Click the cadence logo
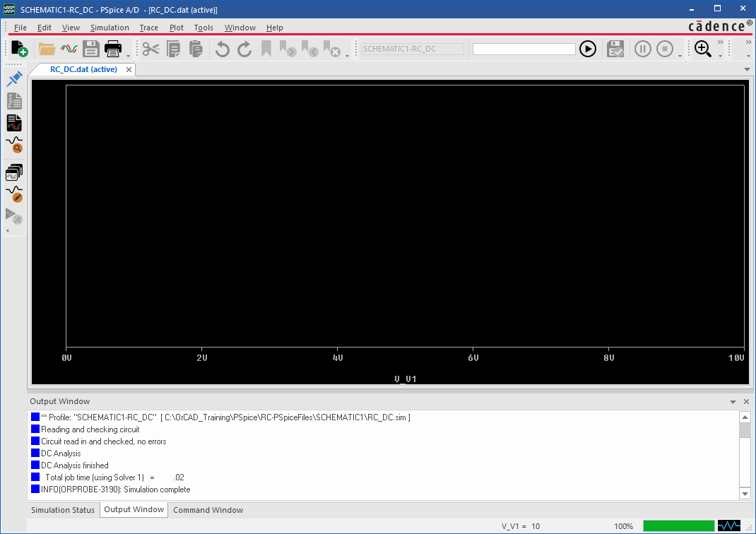 click(x=721, y=26)
